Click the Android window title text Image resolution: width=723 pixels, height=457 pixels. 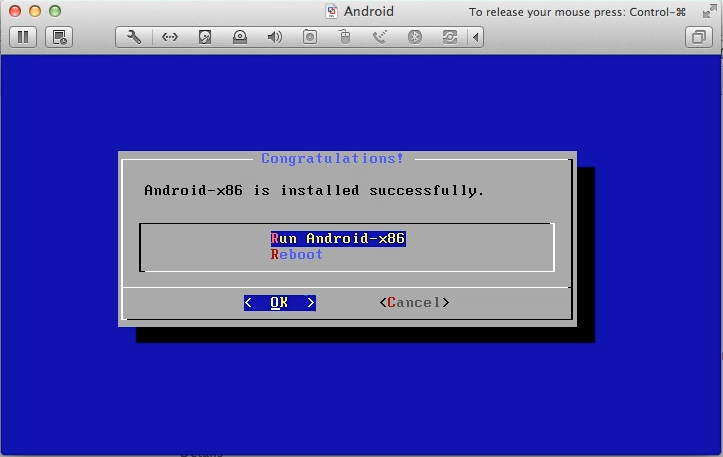(369, 11)
